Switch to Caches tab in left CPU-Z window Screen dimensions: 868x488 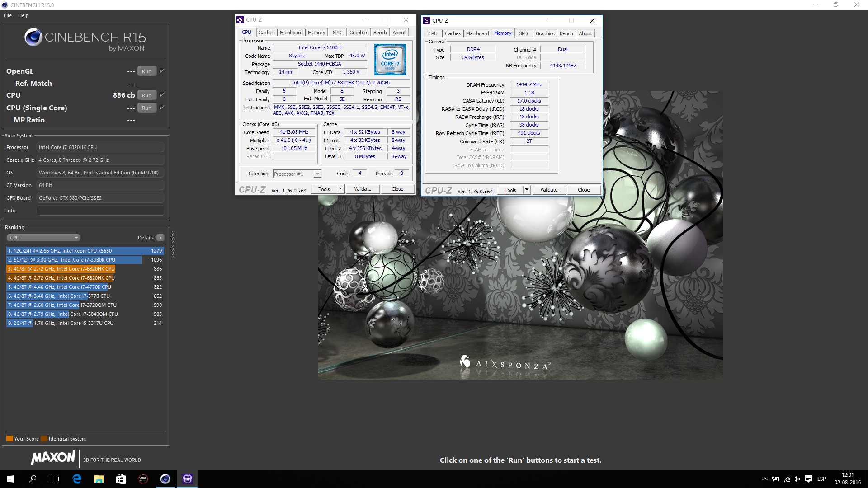(267, 33)
